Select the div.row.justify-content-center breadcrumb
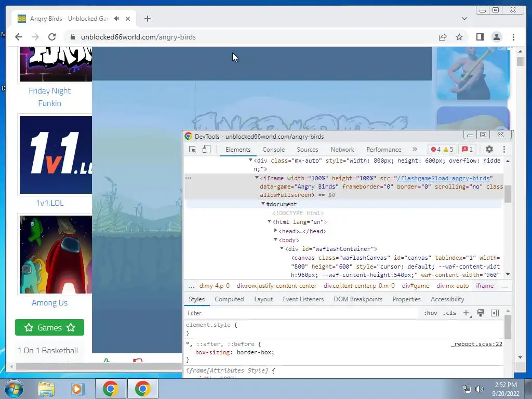The image size is (532, 399). click(x=276, y=286)
